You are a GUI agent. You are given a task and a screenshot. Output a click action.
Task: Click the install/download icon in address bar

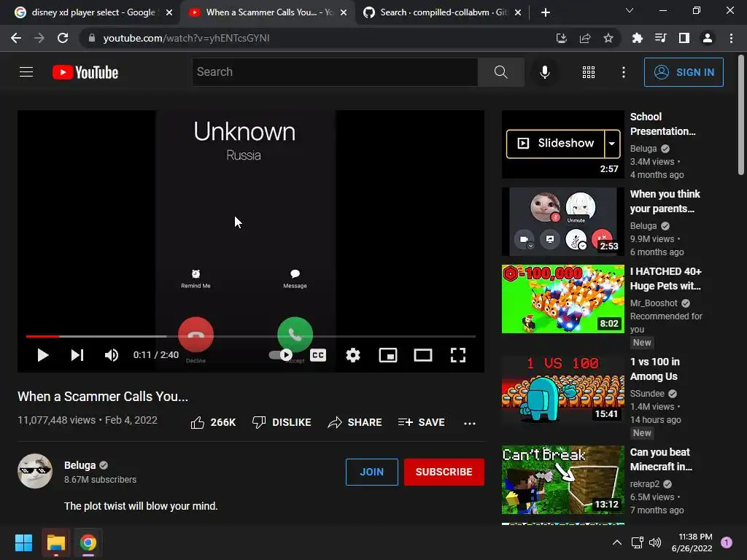(x=562, y=38)
